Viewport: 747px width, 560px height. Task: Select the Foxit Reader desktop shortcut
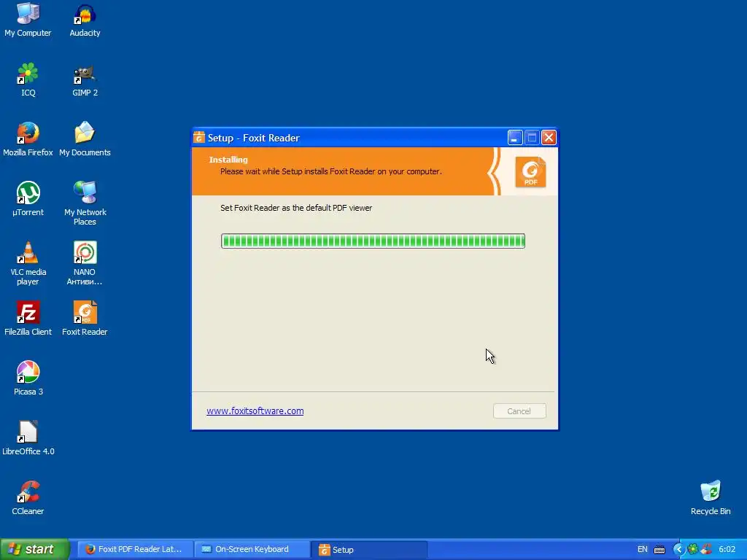[x=85, y=319]
